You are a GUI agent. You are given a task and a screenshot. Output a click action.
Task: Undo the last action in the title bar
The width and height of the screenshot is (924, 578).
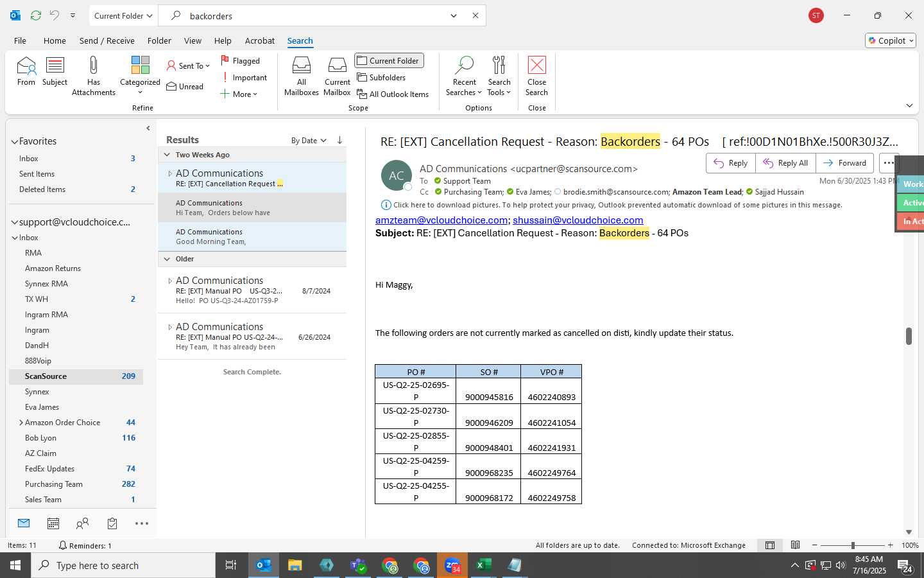pos(55,15)
